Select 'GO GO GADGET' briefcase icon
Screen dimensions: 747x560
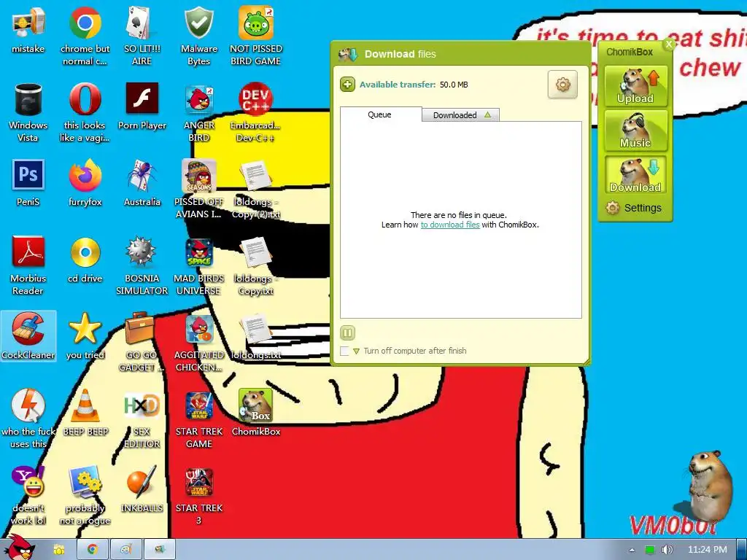[x=142, y=343]
